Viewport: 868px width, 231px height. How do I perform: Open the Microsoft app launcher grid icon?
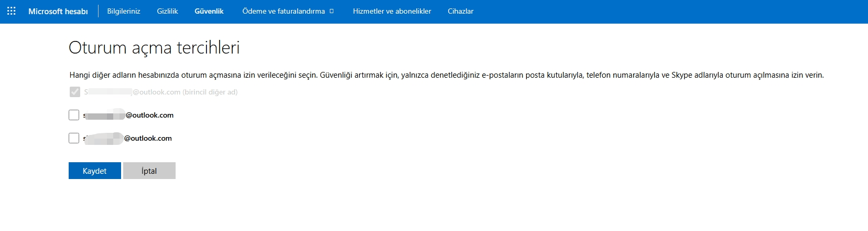[12, 11]
